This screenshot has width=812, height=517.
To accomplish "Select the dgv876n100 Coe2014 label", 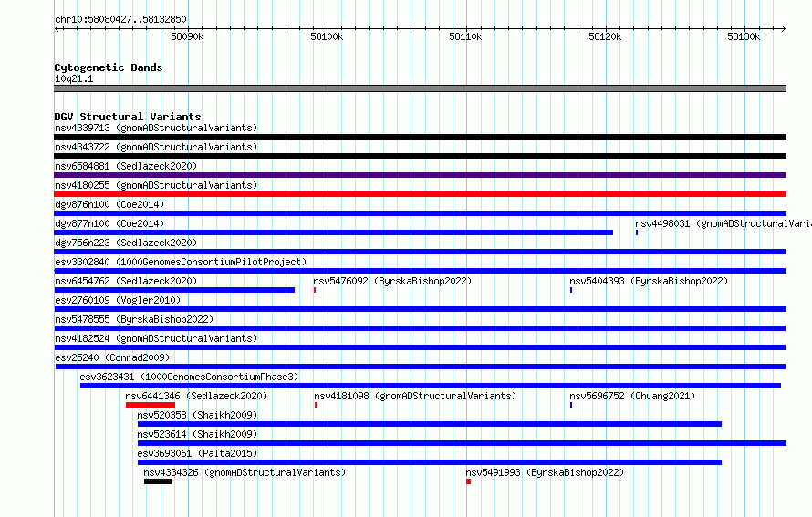I will pos(109,204).
